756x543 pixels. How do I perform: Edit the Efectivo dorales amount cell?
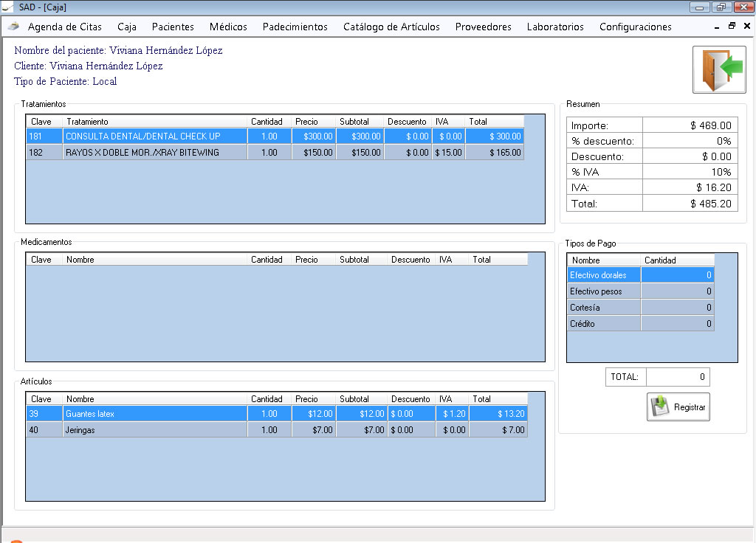(x=678, y=275)
